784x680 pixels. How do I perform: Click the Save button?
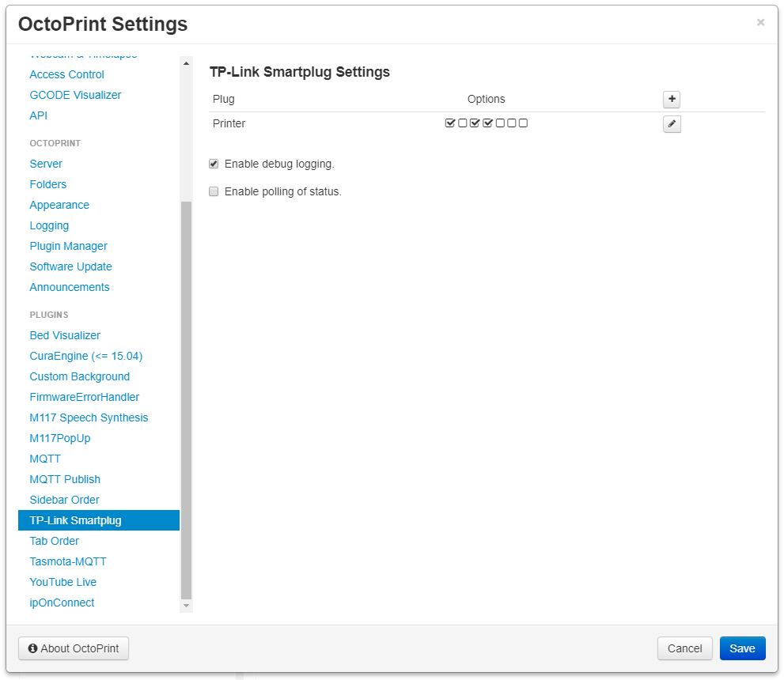742,648
